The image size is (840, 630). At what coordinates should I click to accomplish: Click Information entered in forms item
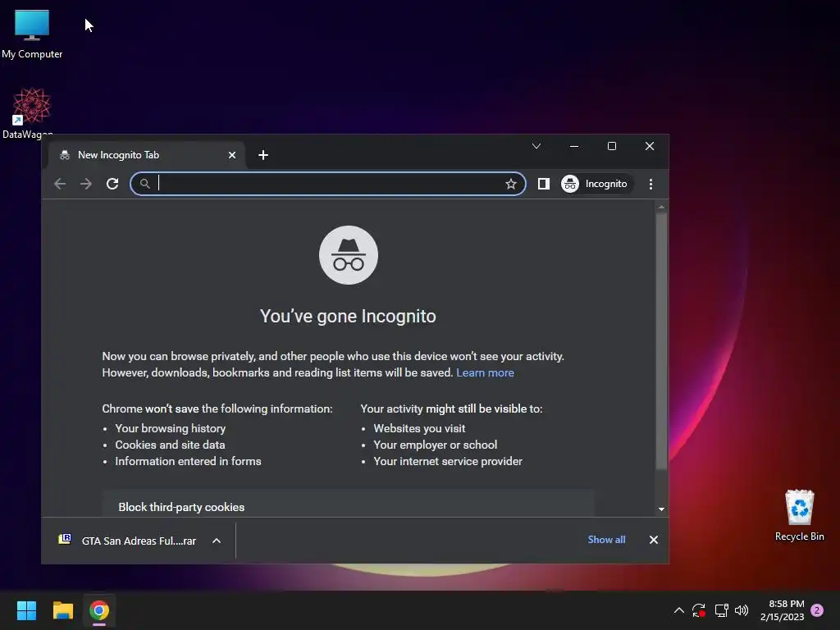point(188,461)
